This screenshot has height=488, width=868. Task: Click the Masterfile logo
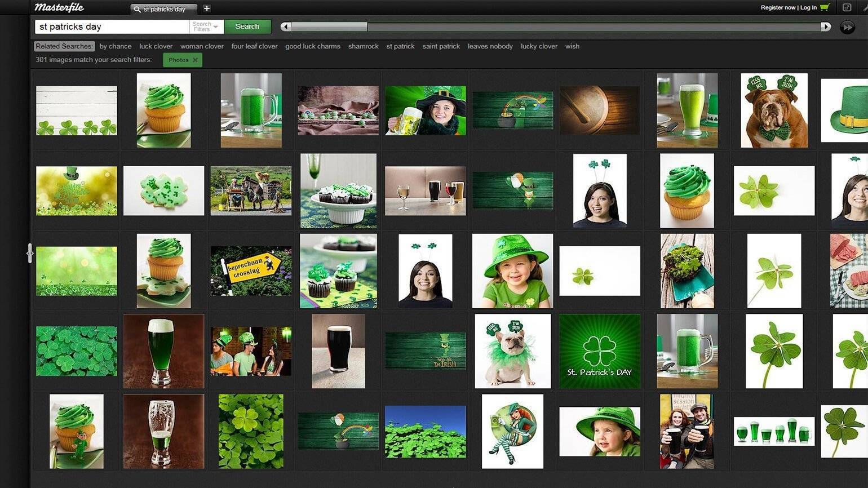pos(59,7)
